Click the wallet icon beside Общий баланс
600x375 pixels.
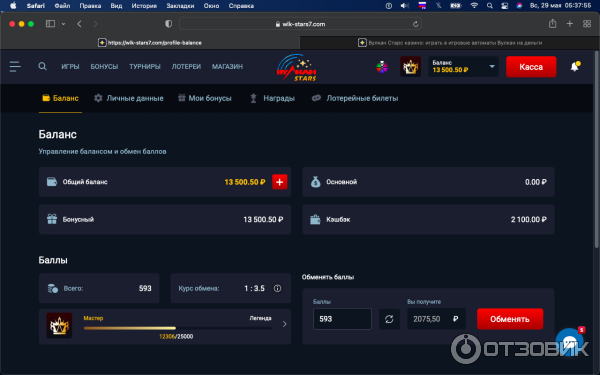coord(52,181)
